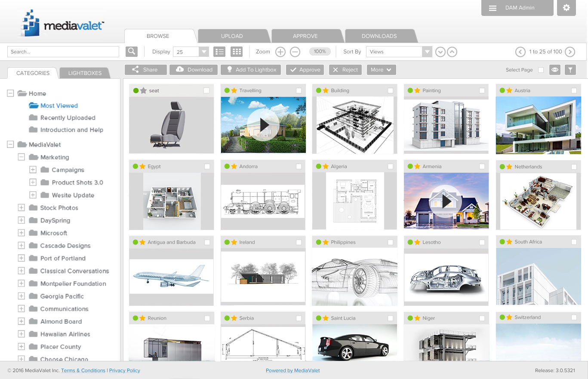Click the star on Philippines asset

326,242
